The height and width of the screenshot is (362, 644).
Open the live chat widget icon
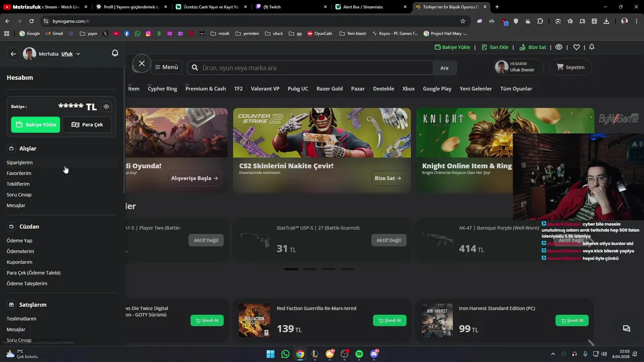coord(626,329)
